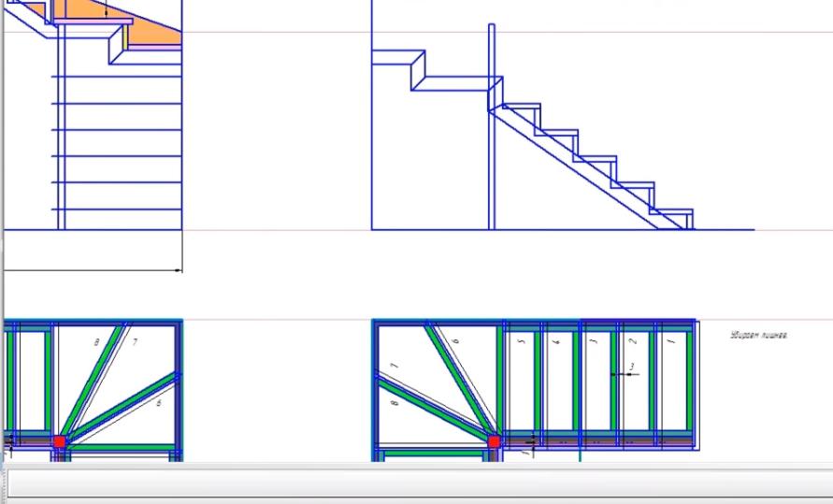Select the ground line right of the staircase

click(x=725, y=229)
